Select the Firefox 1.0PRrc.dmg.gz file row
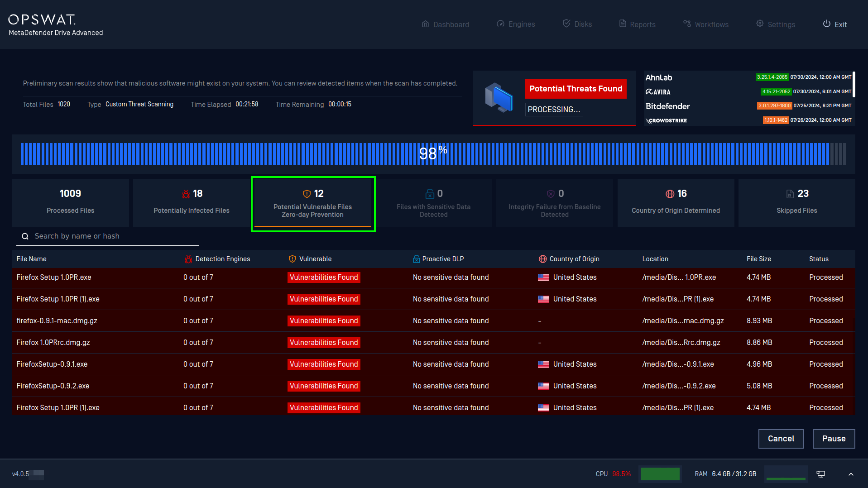Image resolution: width=868 pixels, height=488 pixels. pyautogui.click(x=433, y=343)
